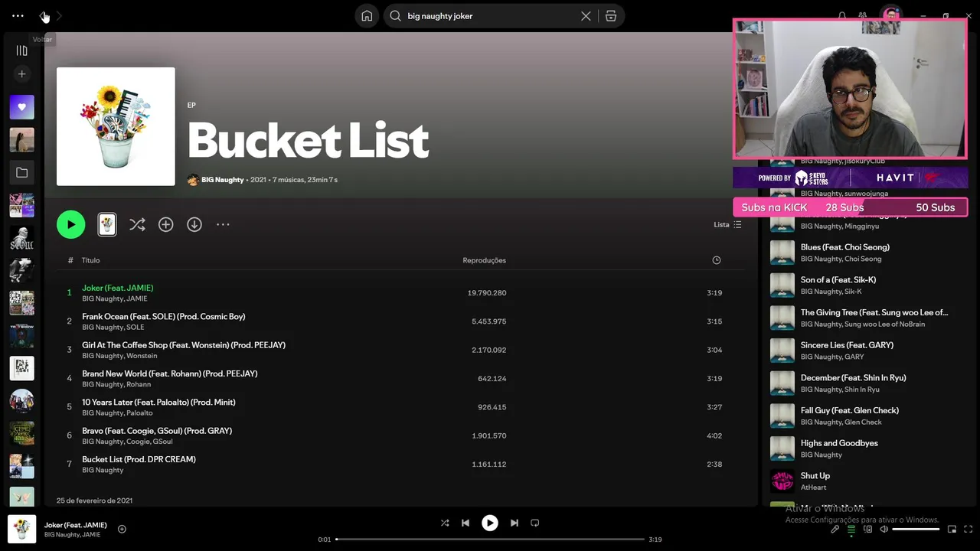The image size is (980, 551).
Task: Open artist Rohann link in track 4
Action: tap(139, 384)
